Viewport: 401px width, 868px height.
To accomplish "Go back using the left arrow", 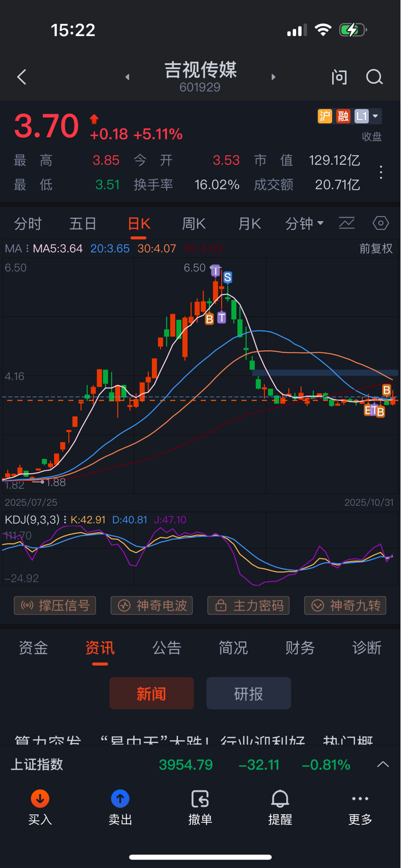I will [21, 77].
